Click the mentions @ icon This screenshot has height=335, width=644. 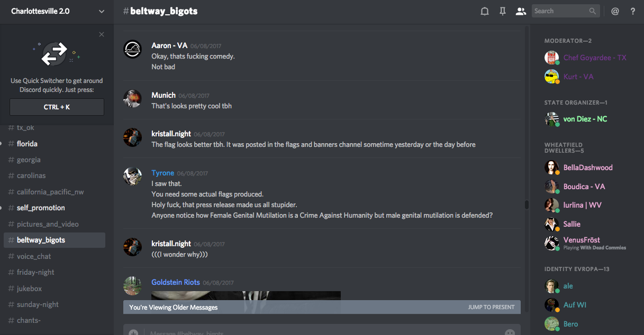pos(615,11)
